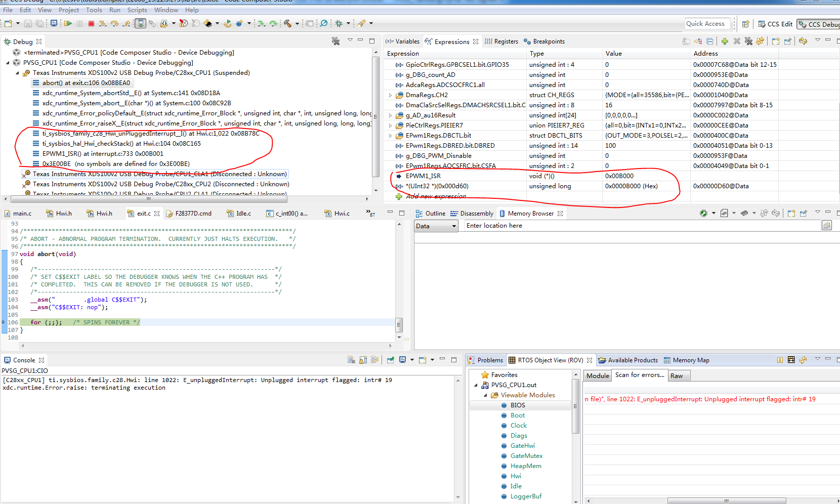Select the Hwi module in ROV tree
Viewport: 840px width, 504px height.
coord(516,476)
